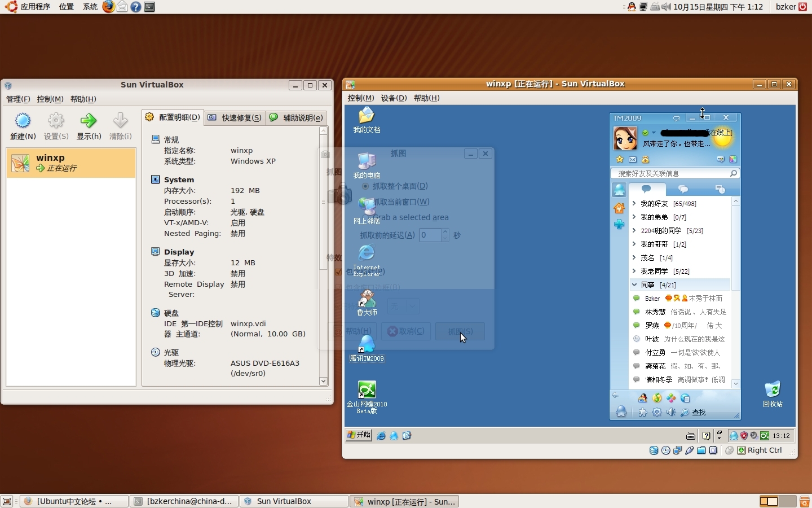This screenshot has height=508, width=812.
Task: Expand the 我的好友 contact group
Action: click(635, 204)
